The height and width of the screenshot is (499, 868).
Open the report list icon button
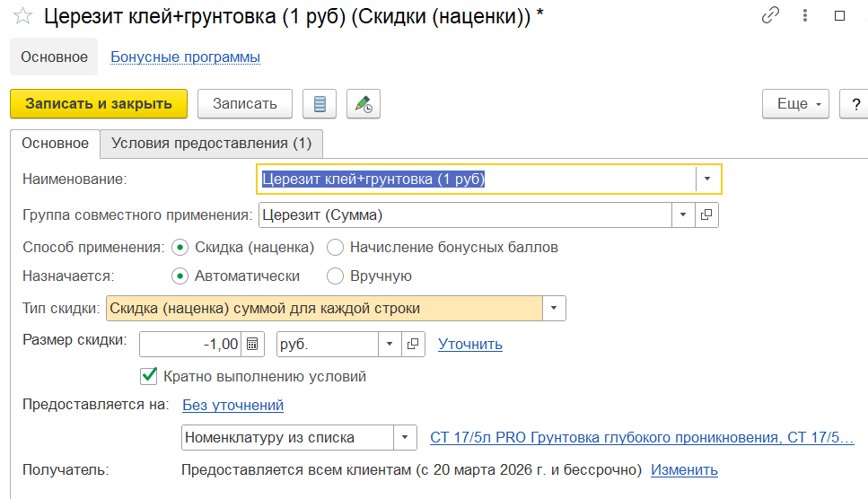[320, 104]
